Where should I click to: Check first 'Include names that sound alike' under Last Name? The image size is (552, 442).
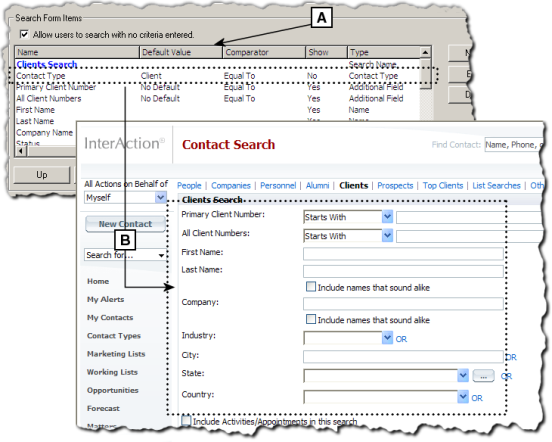click(x=310, y=287)
